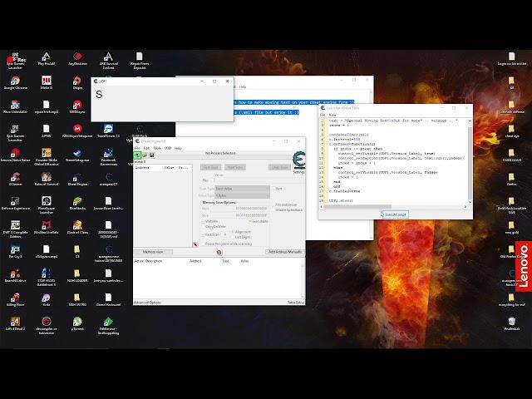This screenshot has width=532, height=399.
Task: Open the Revo Uninstaller desktop shortcut
Action: pos(15,107)
